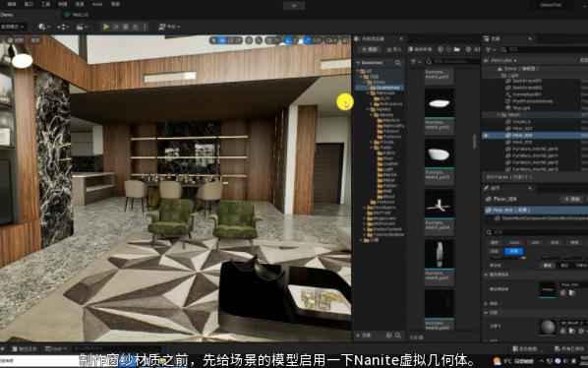Toggle grid position snapping in viewport toolbar
Viewport: 588px width, 368px height.
point(268,40)
